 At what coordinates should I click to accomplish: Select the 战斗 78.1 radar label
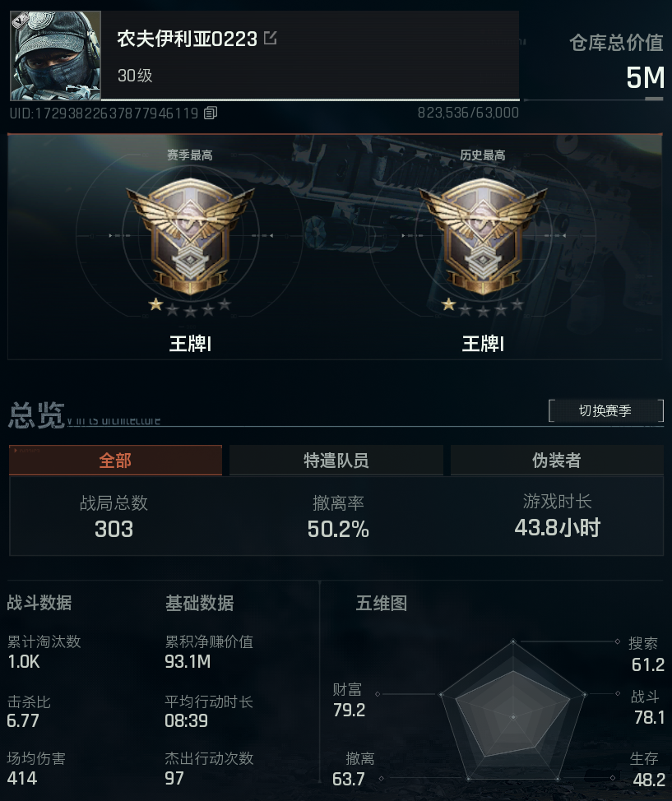click(647, 707)
